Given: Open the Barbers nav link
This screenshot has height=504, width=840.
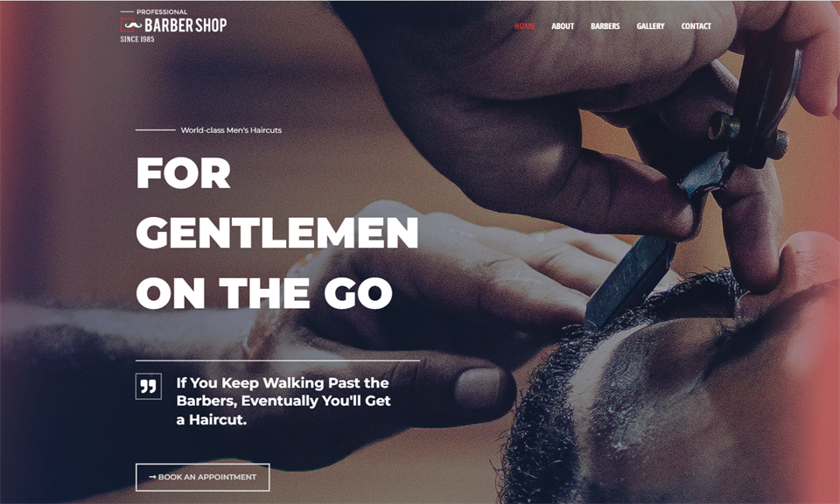Looking at the screenshot, I should pos(605,25).
